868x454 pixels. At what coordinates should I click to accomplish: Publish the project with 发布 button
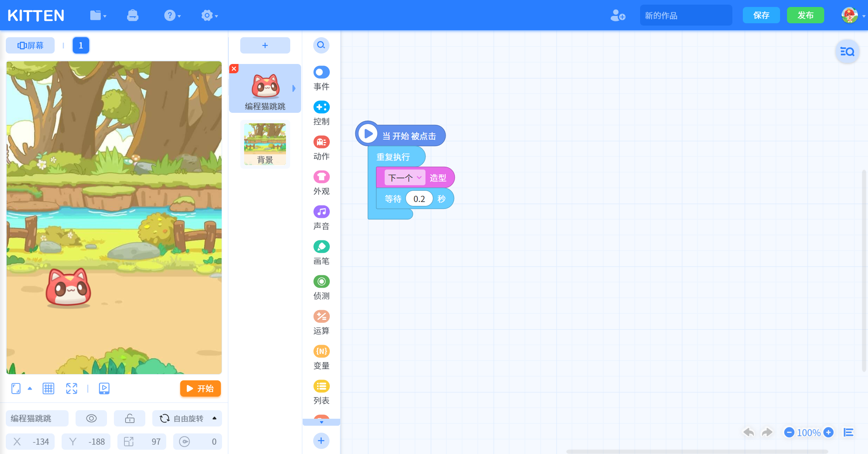pos(805,16)
